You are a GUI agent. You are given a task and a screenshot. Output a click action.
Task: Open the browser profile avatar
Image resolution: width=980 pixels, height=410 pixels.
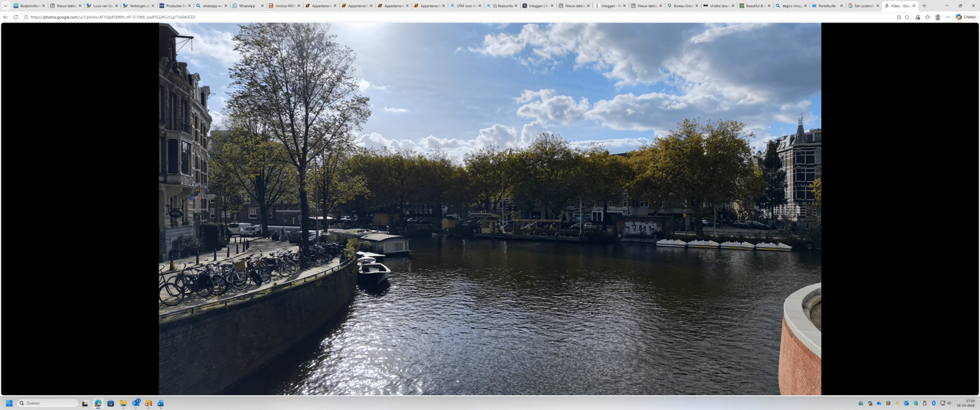click(x=938, y=17)
